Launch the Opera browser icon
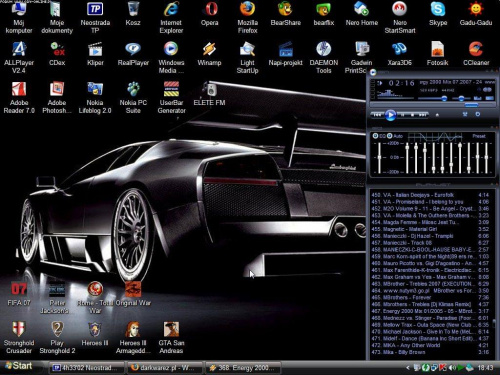This screenshot has width=500, height=375. (209, 14)
